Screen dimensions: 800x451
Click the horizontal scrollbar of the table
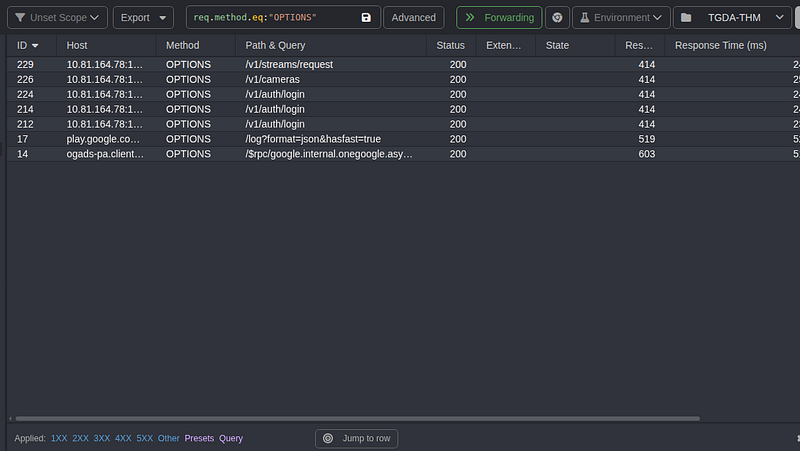pos(358,418)
